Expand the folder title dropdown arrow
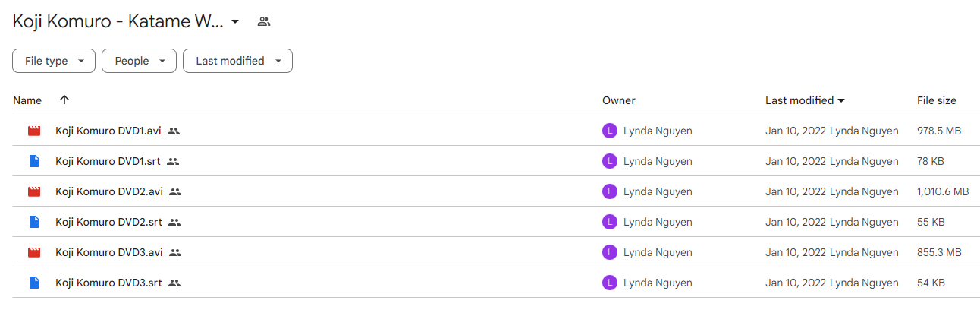The image size is (980, 313). (235, 21)
